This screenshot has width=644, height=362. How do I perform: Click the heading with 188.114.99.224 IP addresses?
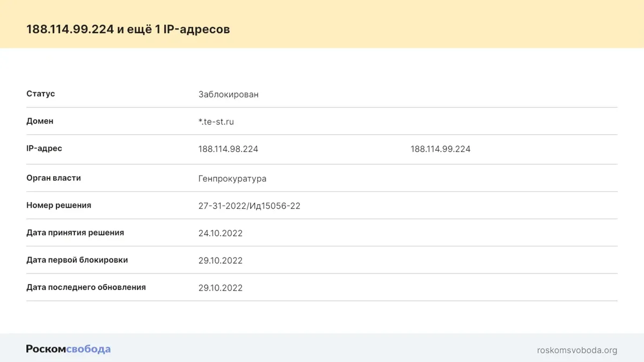tap(128, 29)
